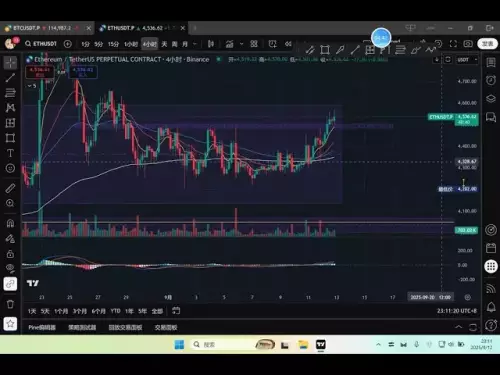Select the 1小时 timeframe button

pyautogui.click(x=131, y=44)
